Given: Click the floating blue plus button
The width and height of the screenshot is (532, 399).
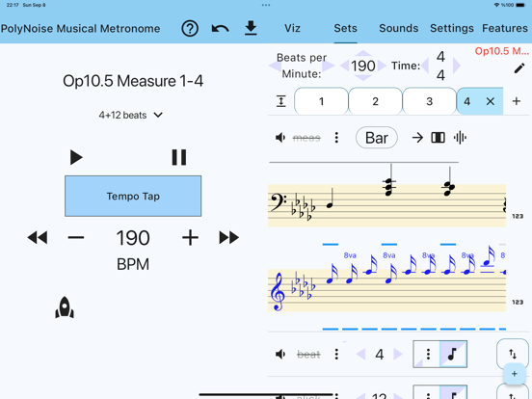Looking at the screenshot, I should click(x=515, y=374).
